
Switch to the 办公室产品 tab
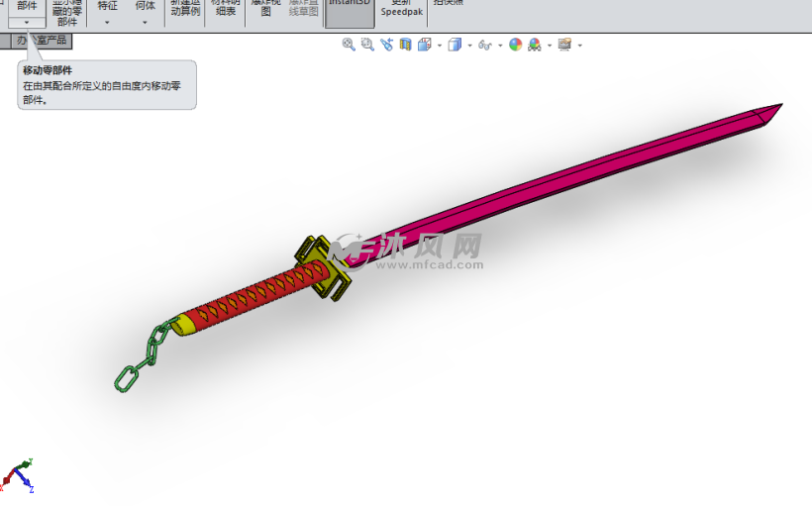click(44, 41)
